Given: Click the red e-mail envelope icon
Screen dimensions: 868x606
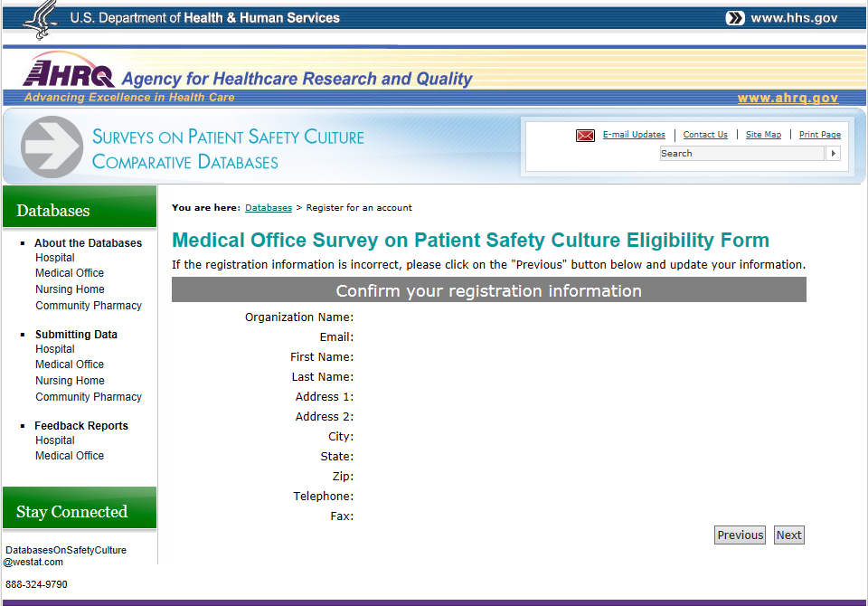Looking at the screenshot, I should coord(585,136).
